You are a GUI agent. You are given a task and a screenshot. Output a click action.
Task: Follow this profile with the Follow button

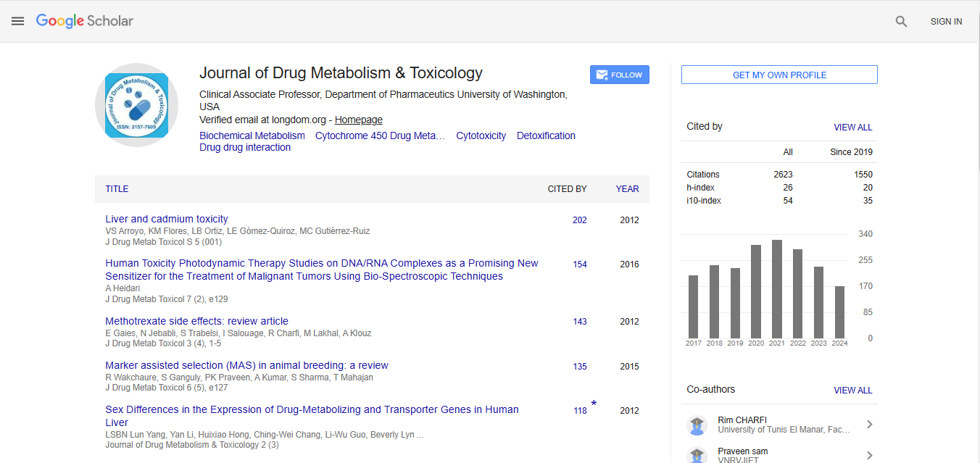coord(619,75)
